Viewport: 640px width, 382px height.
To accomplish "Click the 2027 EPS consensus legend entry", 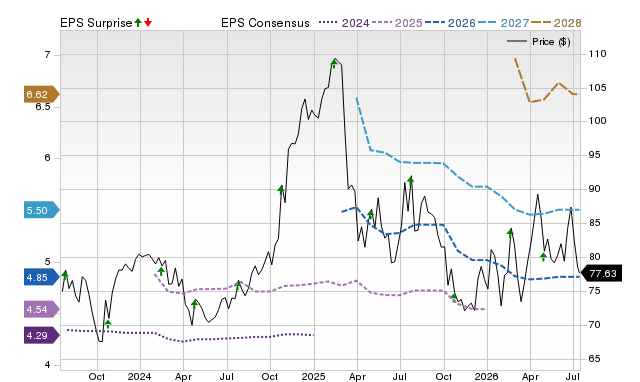I will pyautogui.click(x=503, y=23).
